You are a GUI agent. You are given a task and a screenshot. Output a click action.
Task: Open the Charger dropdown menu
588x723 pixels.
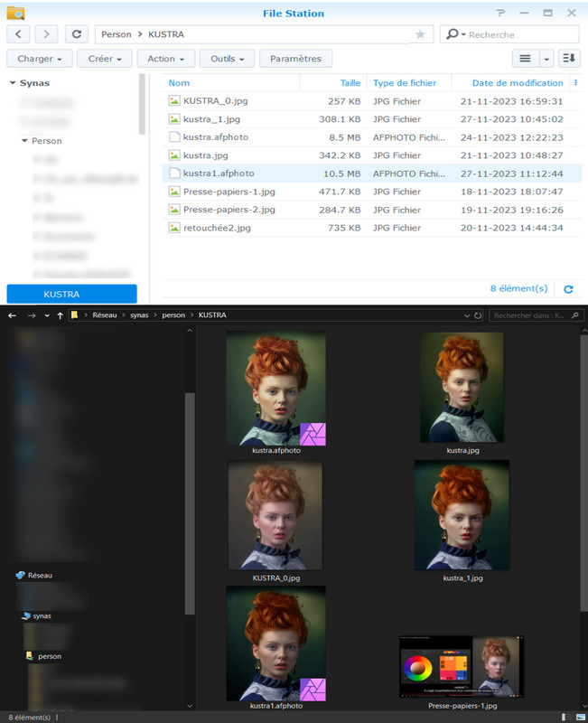(40, 59)
